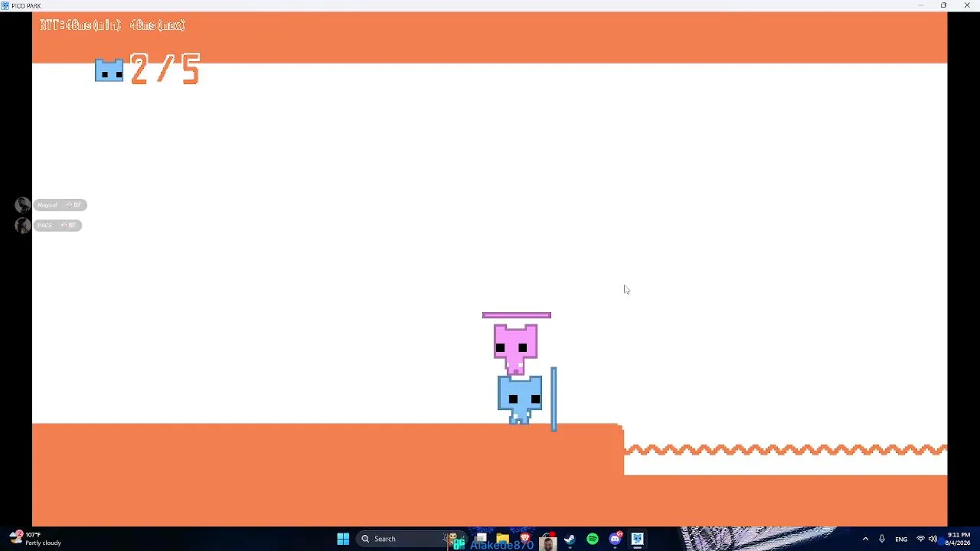Minimize the PICO PARK window
980x551 pixels.
[920, 5]
